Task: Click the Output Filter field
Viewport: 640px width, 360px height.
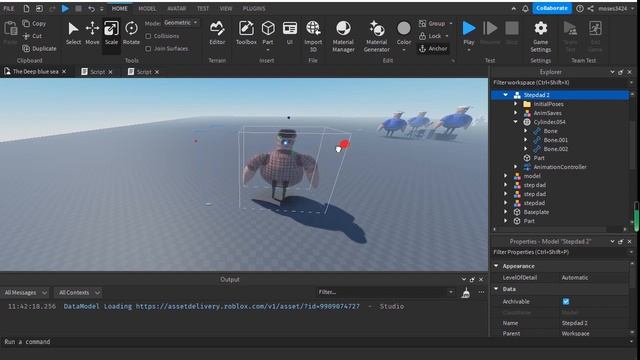Action: (x=385, y=292)
